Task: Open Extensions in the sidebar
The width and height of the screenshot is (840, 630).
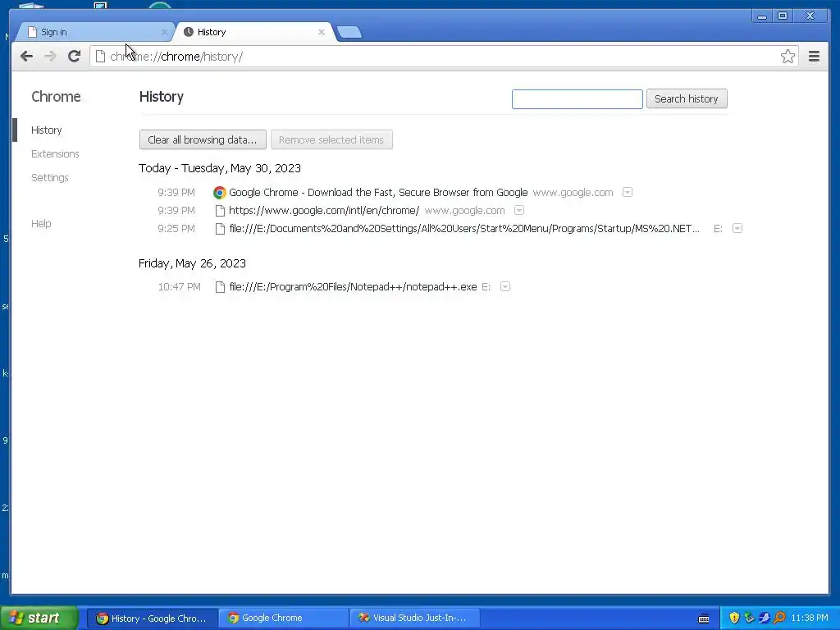Action: click(x=55, y=153)
